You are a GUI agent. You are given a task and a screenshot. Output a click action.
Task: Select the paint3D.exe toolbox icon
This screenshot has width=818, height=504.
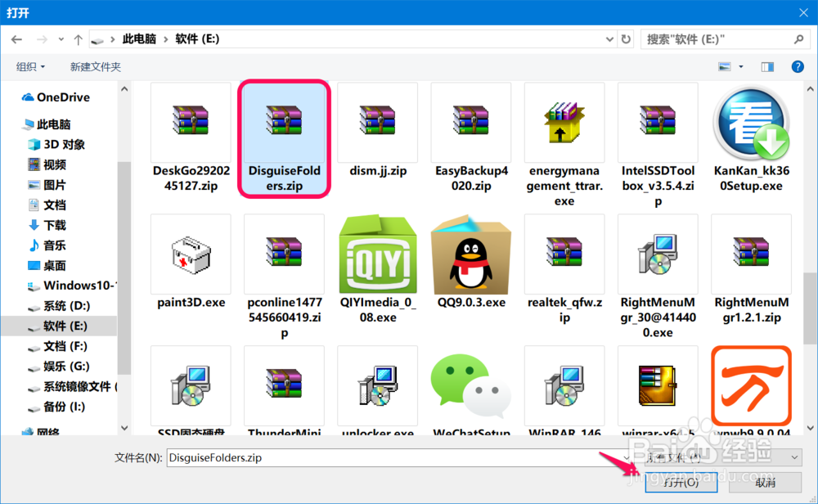191,254
